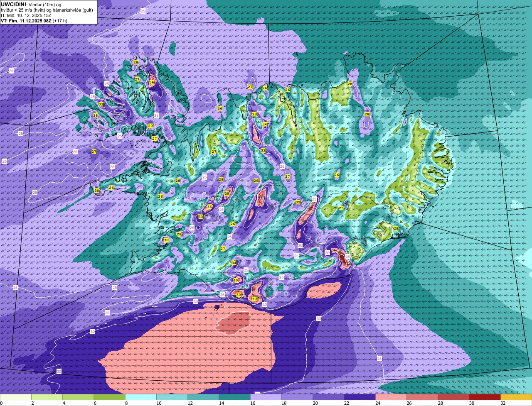Choose the 6–8 m/s green legend swatch
This screenshot has height=406, width=532.
pos(110,397)
